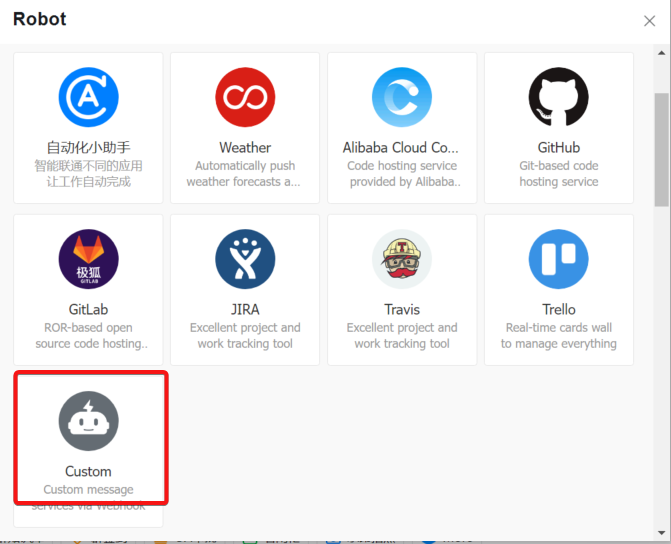The height and width of the screenshot is (544, 671).
Task: Click the vertical scrollbar thumb
Action: click(x=661, y=150)
